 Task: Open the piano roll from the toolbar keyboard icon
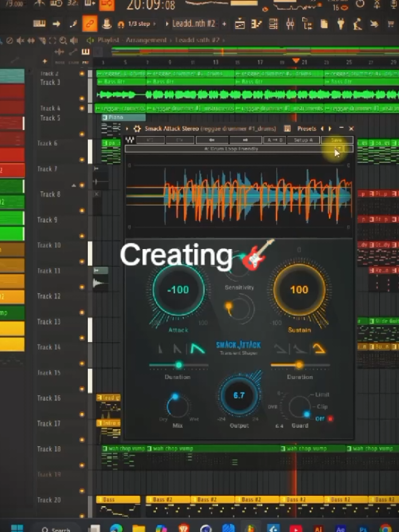click(x=39, y=24)
